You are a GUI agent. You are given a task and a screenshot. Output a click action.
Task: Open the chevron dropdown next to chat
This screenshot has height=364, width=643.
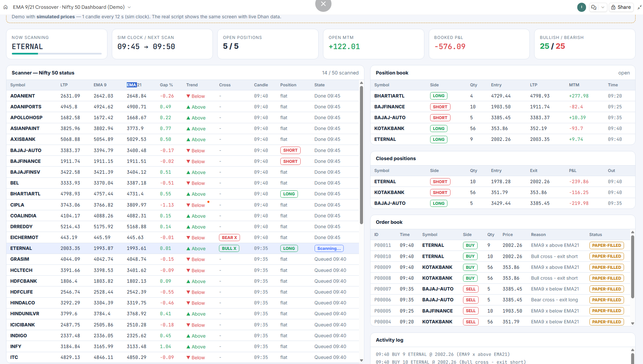coord(603,7)
